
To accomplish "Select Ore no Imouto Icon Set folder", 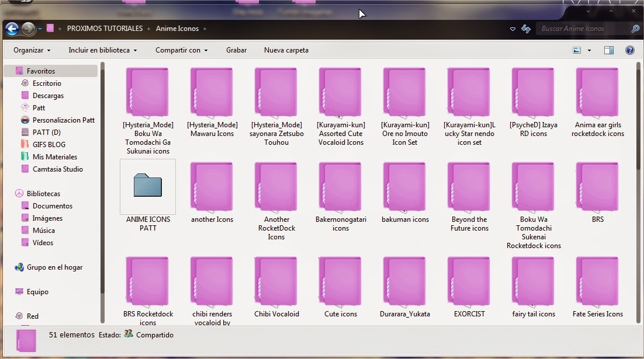I will 405,106.
